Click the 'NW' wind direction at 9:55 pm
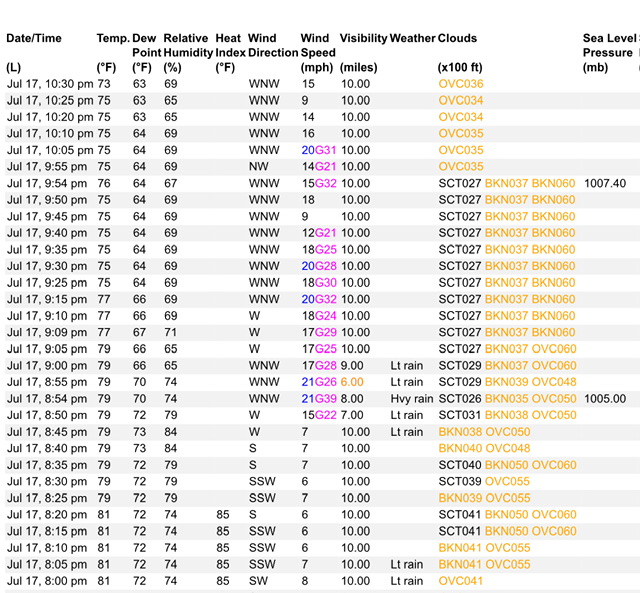The height and width of the screenshot is (593, 640). pyautogui.click(x=258, y=167)
